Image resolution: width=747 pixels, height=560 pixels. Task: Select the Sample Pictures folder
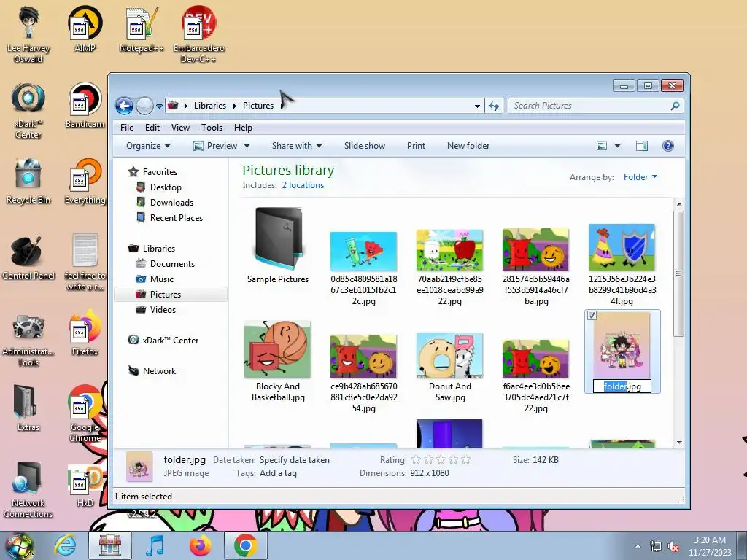point(278,246)
